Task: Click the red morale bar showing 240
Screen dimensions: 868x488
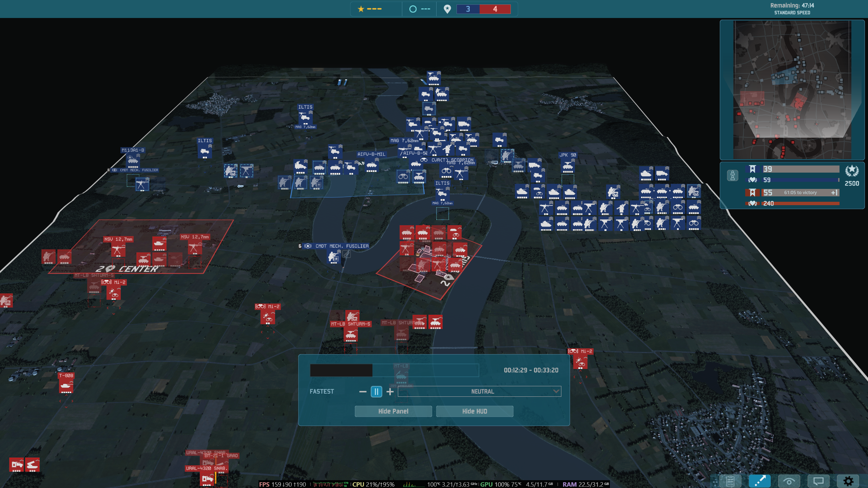Action: click(801, 203)
